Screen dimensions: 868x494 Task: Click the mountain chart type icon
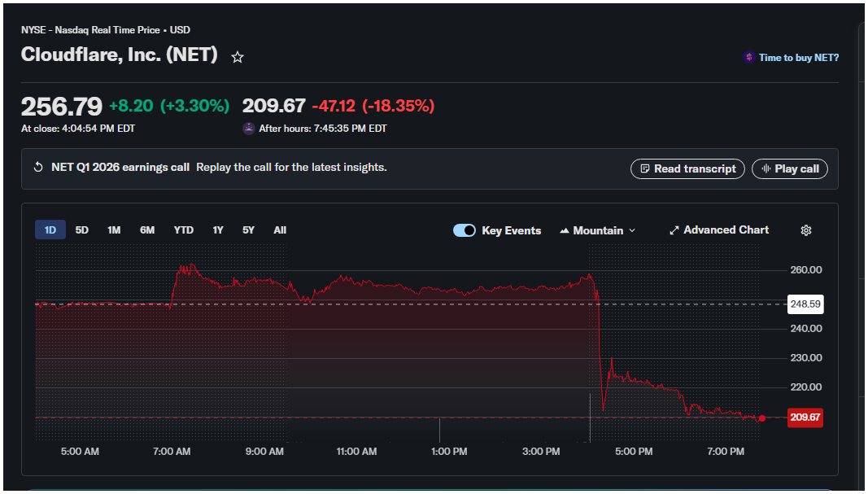(564, 230)
